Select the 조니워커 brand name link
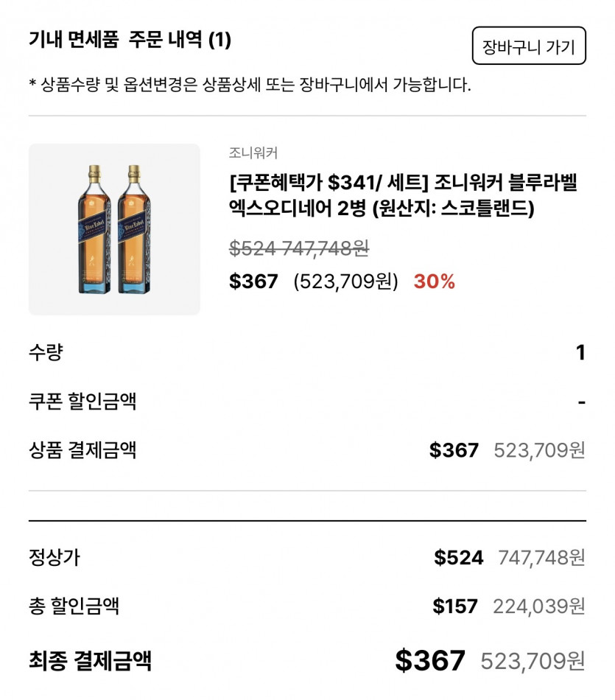The width and height of the screenshot is (615, 700). pyautogui.click(x=253, y=153)
